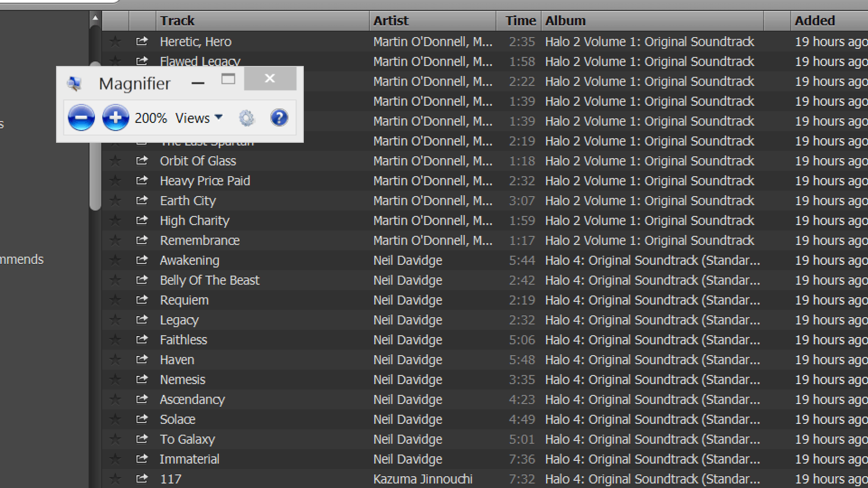Sort by the Track column header
Screen dimensions: 868x488
click(x=263, y=21)
